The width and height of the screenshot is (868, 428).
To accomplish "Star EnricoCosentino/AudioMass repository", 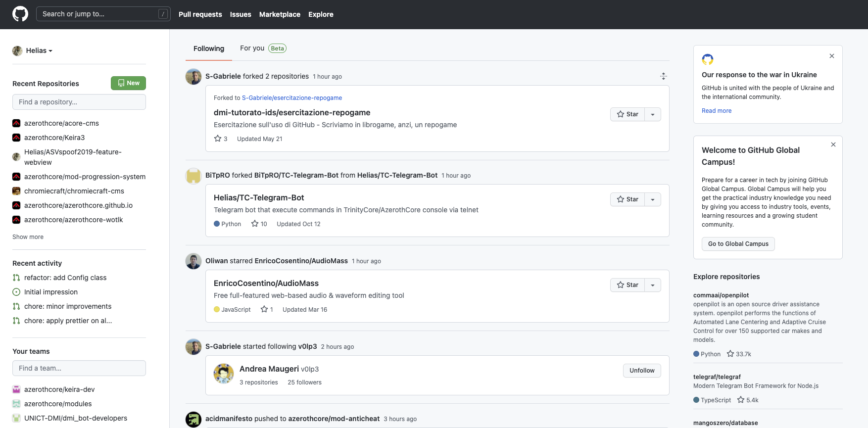I will (627, 285).
